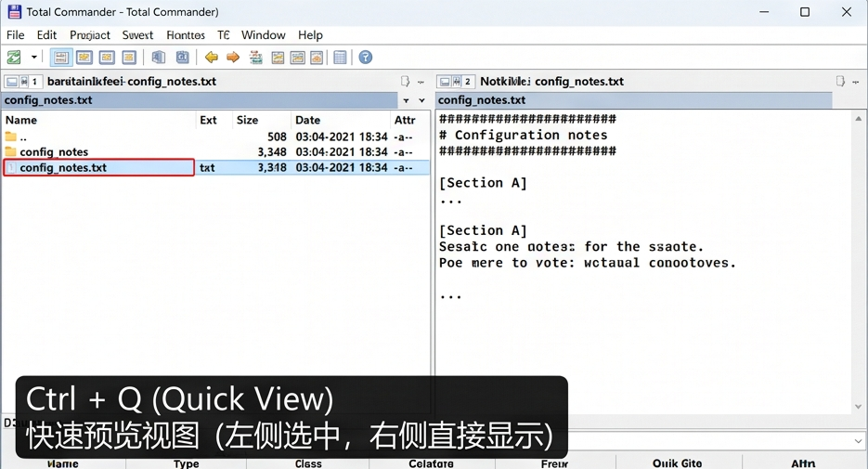868x469 pixels.
Task: Select the config_notes.txt file row
Action: coord(215,167)
